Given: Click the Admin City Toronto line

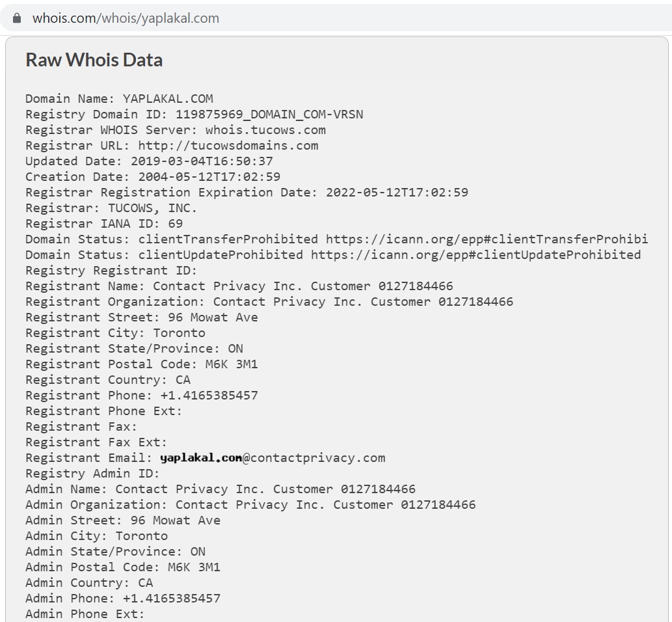Looking at the screenshot, I should click(x=96, y=536).
